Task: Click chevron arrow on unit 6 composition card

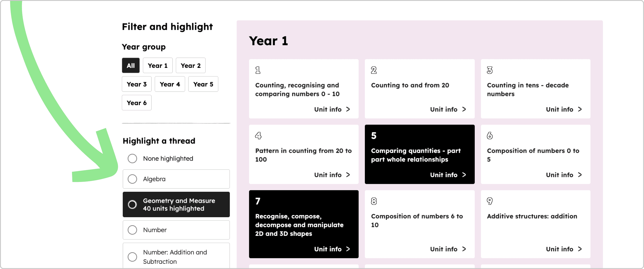Action: pyautogui.click(x=580, y=175)
